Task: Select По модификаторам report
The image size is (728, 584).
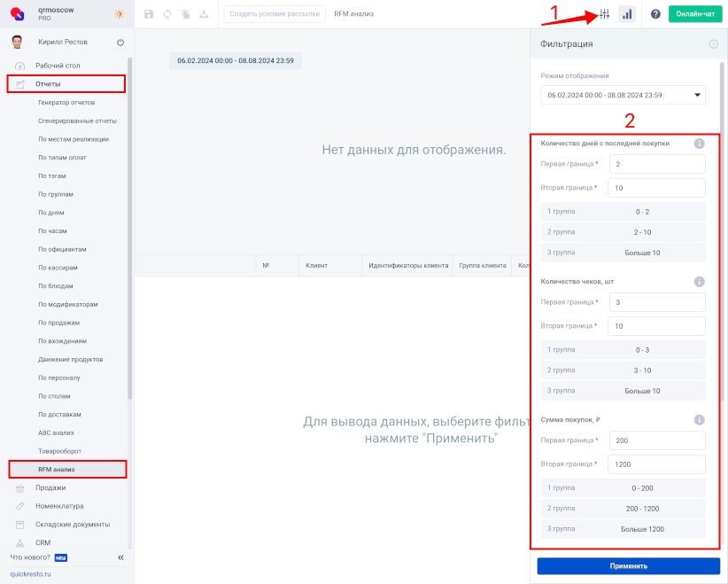Action: [68, 304]
